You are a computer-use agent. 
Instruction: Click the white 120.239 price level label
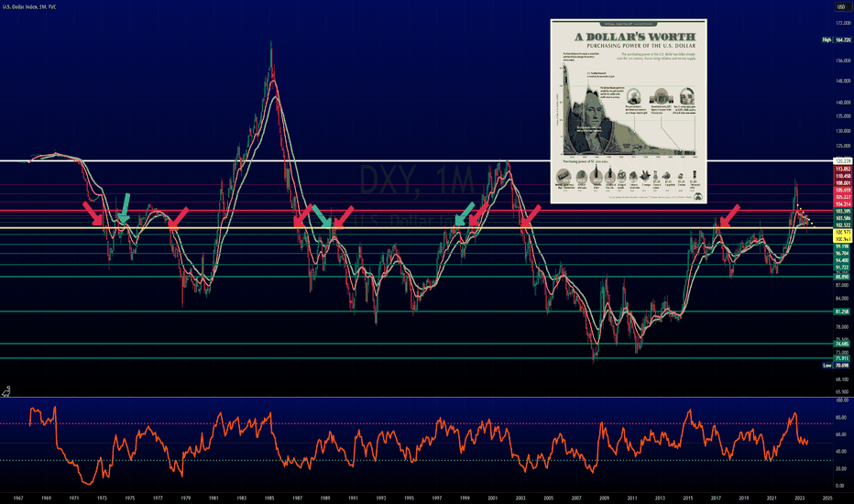click(843, 161)
